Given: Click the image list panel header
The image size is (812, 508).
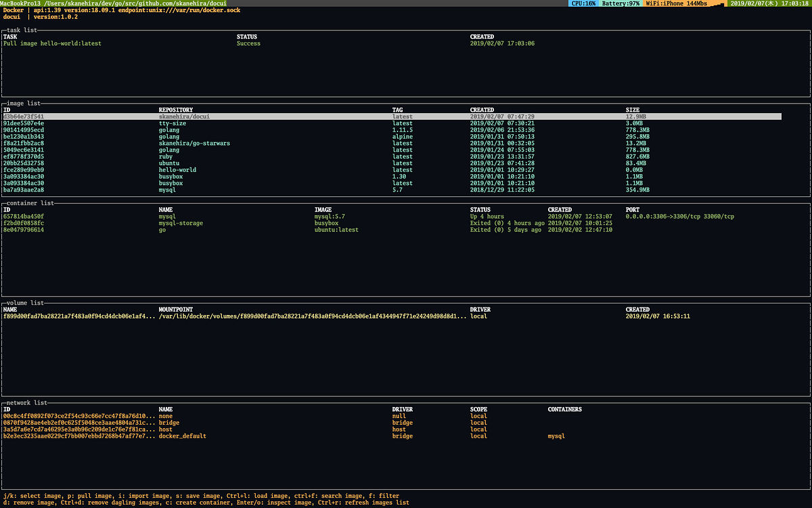Looking at the screenshot, I should pos(22,103).
